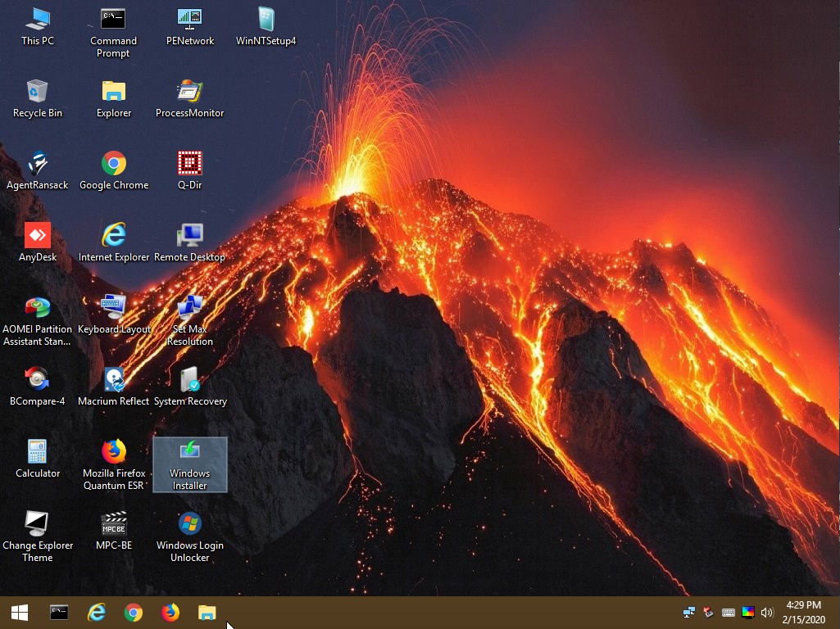
Task: Open Beyond Compare 4
Action: tap(38, 381)
